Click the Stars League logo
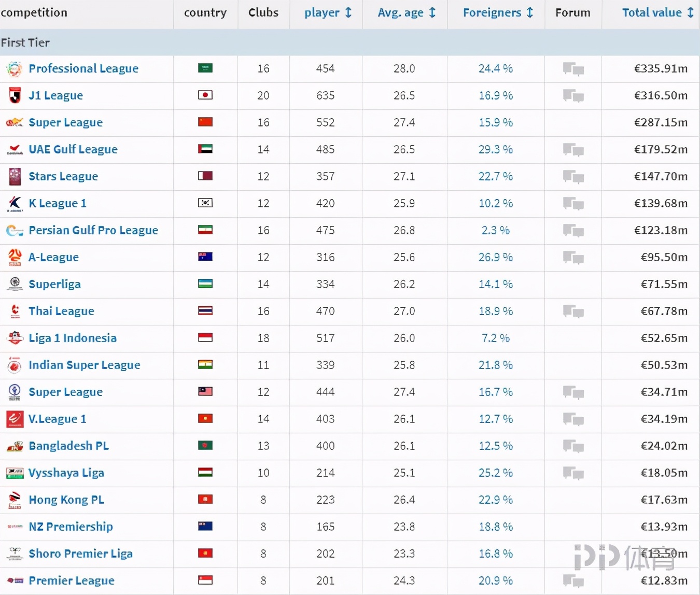The height and width of the screenshot is (595, 700). pos(15,176)
